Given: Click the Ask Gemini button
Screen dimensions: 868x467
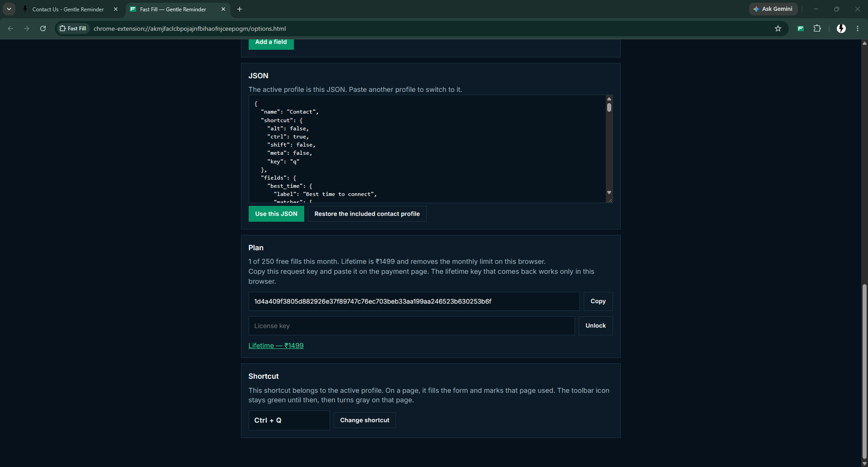Looking at the screenshot, I should coord(773,9).
